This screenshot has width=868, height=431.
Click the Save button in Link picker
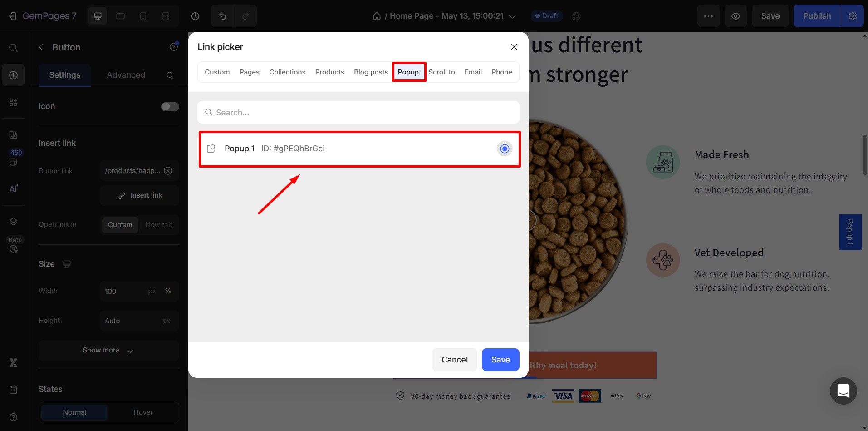tap(500, 359)
